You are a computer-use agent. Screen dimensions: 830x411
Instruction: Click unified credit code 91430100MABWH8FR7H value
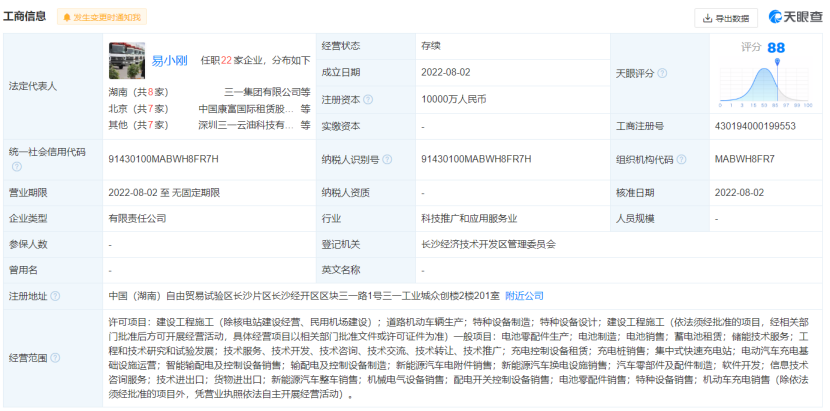click(x=163, y=159)
